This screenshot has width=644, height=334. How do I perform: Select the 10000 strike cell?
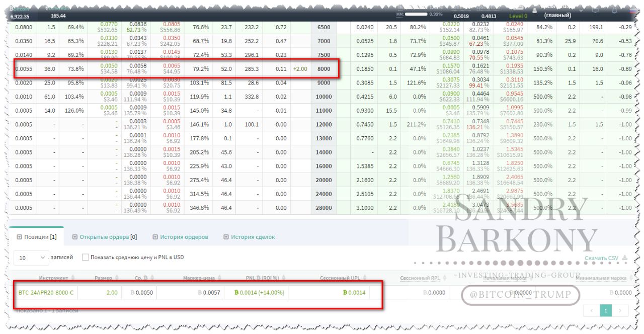pyautogui.click(x=324, y=97)
